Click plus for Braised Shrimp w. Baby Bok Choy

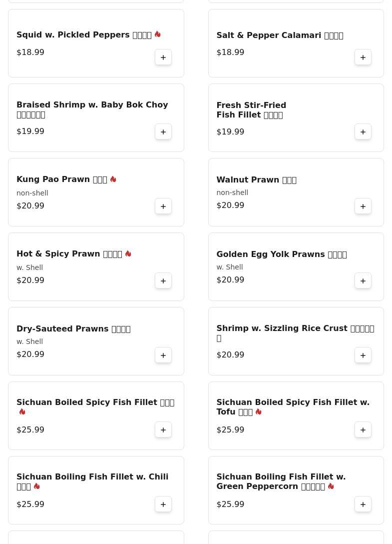click(x=163, y=132)
